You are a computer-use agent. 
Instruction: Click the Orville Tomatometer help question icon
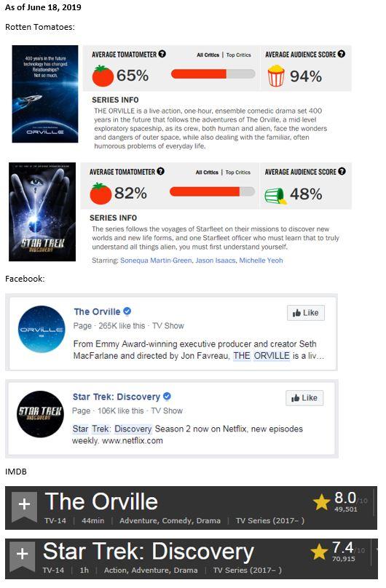pos(162,54)
